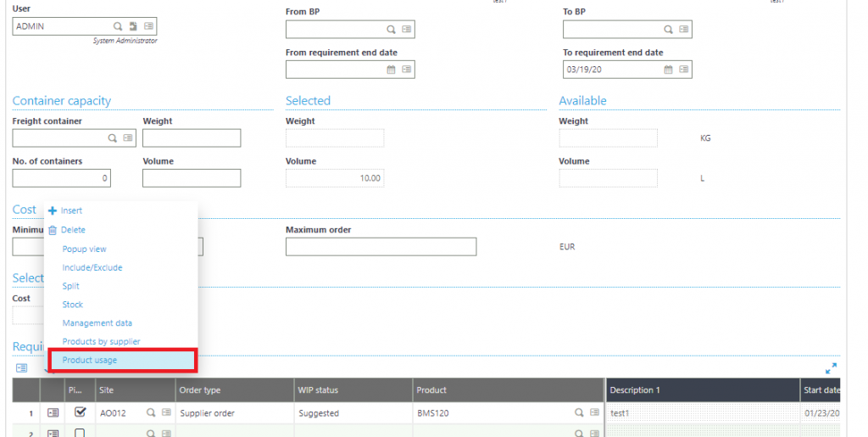Open Products by supplier menu entry
The height and width of the screenshot is (437, 868).
tap(101, 342)
